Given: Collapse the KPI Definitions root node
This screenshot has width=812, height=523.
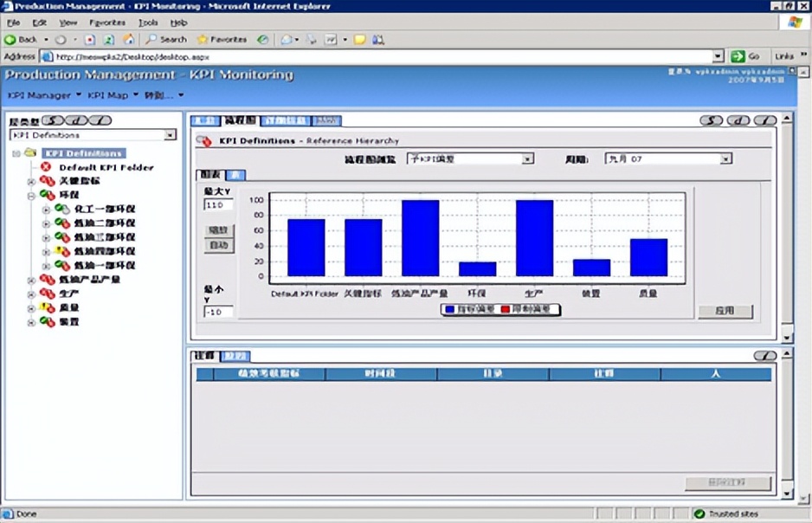Looking at the screenshot, I should (16, 153).
